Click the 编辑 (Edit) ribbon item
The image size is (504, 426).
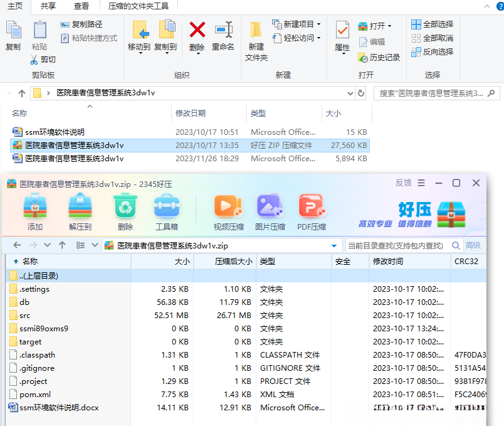[372, 42]
